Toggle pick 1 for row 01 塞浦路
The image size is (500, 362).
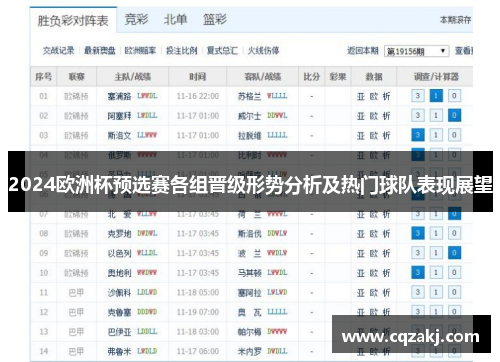(436, 96)
